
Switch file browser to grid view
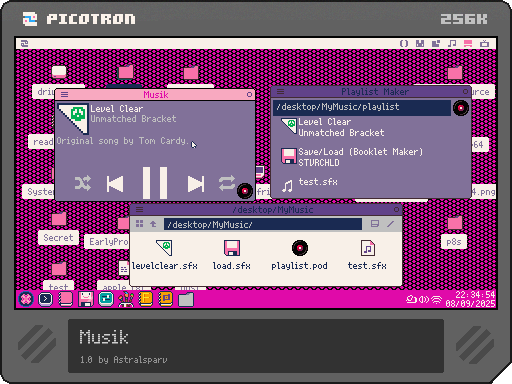point(139,224)
